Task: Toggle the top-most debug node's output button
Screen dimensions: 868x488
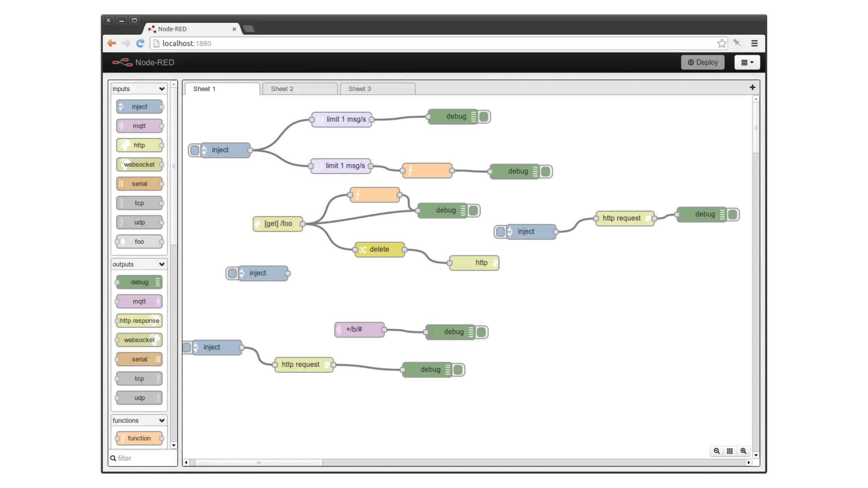Action: pos(484,116)
